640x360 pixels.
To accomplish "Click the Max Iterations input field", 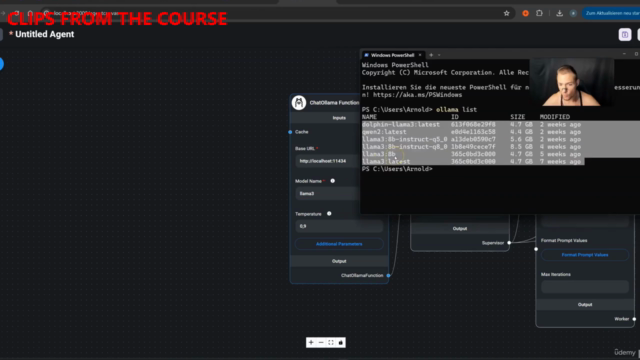I will (x=585, y=287).
